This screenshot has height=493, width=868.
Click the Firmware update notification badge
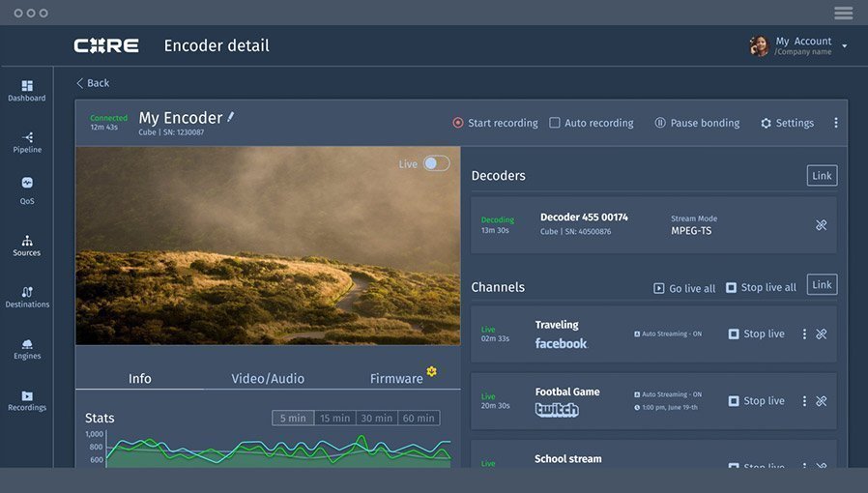pos(432,371)
